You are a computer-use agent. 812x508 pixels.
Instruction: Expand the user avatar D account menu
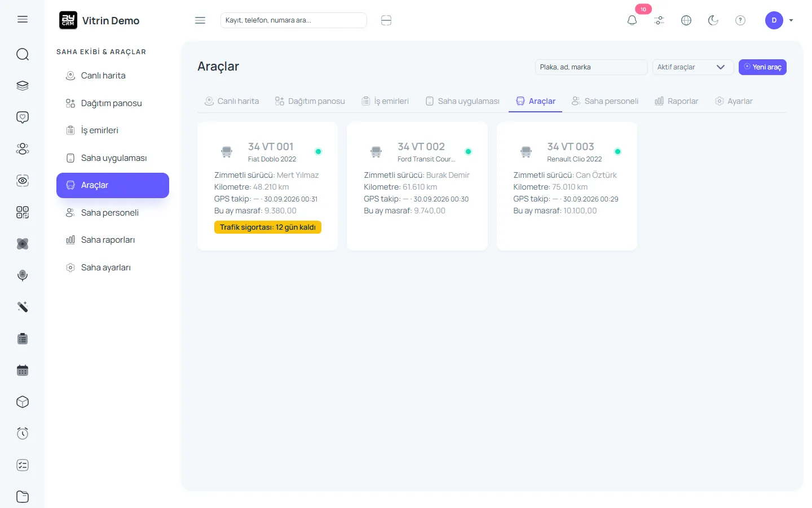tap(779, 20)
